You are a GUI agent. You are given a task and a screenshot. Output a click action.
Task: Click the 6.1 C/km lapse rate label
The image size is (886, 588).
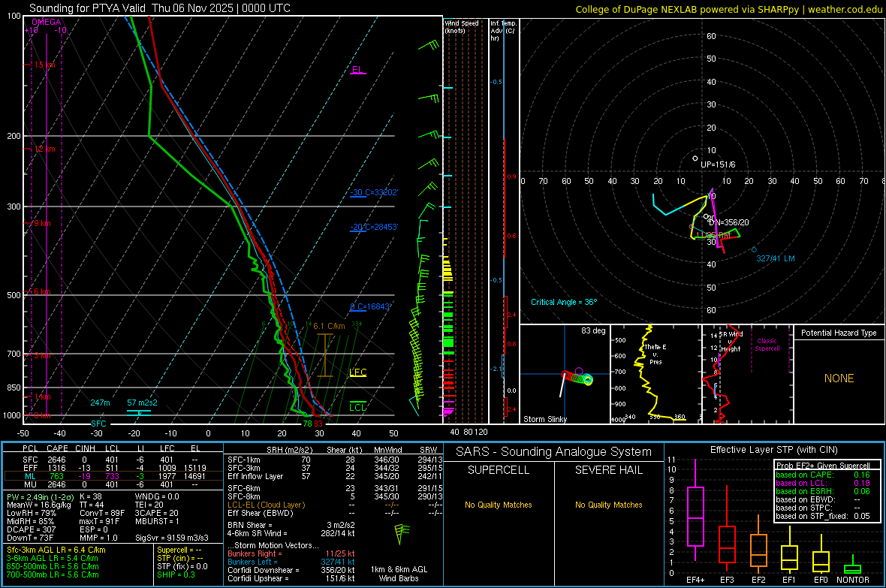coord(329,326)
